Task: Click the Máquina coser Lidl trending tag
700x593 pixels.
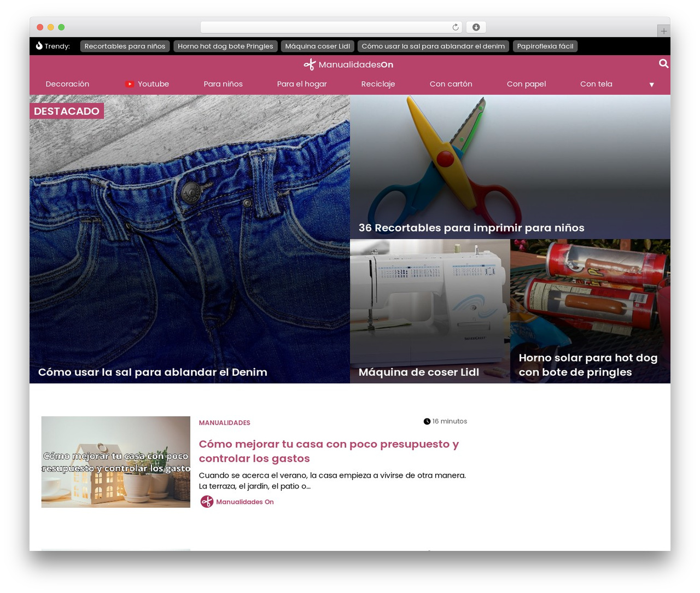Action: (x=317, y=46)
